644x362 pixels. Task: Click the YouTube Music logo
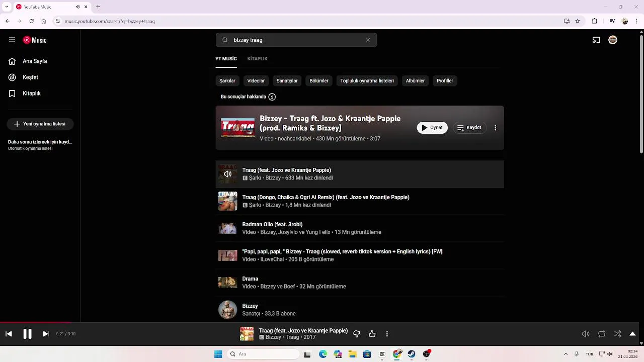(35, 40)
